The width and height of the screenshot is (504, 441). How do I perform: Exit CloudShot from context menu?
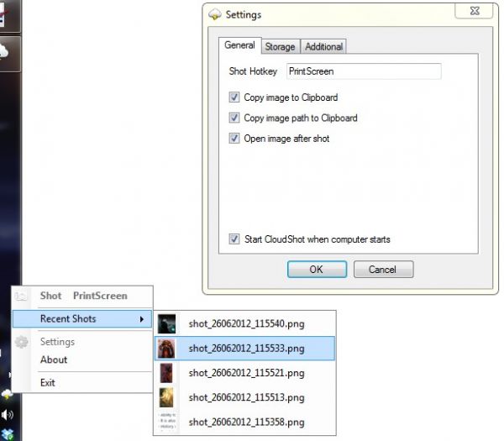click(82, 383)
